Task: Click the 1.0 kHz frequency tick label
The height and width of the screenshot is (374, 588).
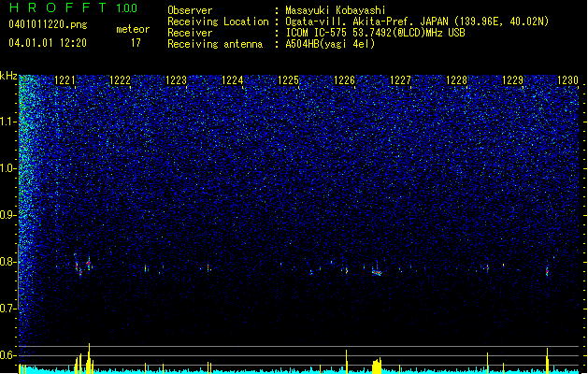Action: coord(8,168)
